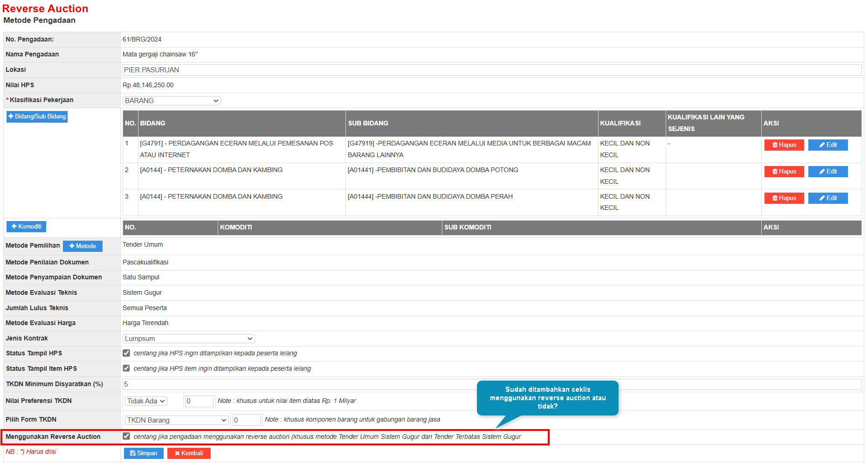
Task: Toggle Menggunakan Reverse Auction checkbox
Action: (x=126, y=437)
